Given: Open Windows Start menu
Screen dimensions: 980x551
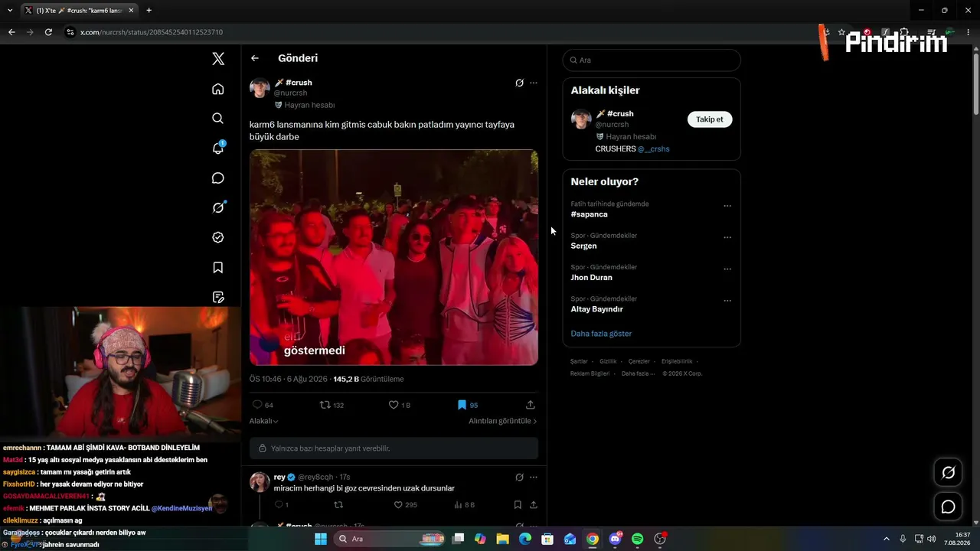Looking at the screenshot, I should (x=321, y=539).
